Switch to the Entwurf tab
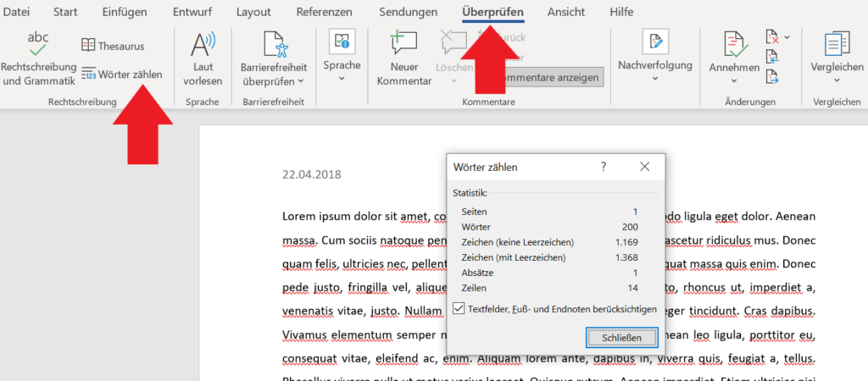The image size is (868, 381). [192, 12]
